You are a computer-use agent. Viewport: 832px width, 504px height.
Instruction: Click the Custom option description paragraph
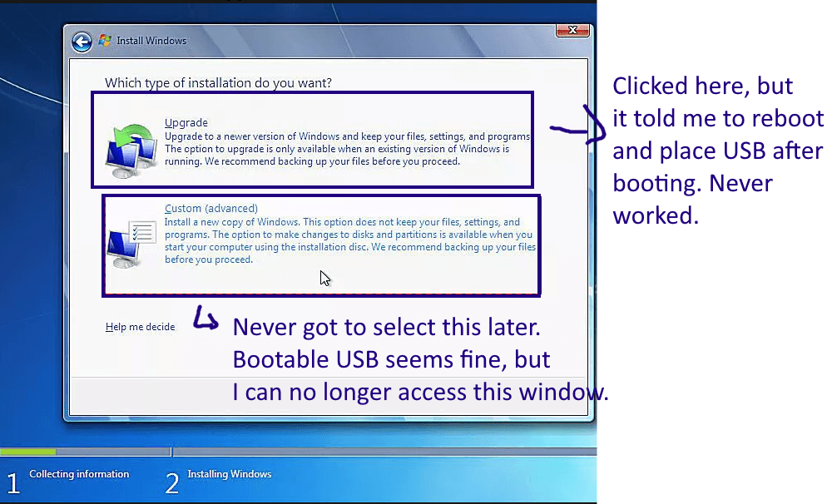click(x=349, y=241)
